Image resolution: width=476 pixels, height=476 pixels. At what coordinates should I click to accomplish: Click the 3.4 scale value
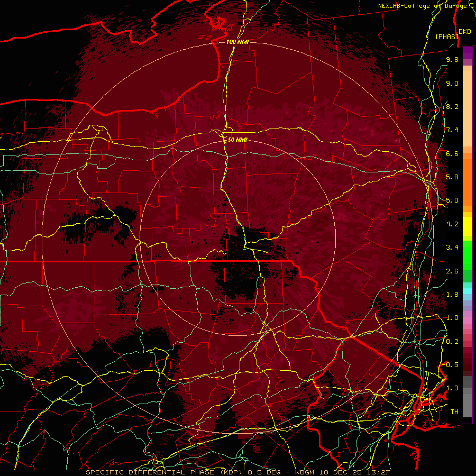click(x=452, y=248)
